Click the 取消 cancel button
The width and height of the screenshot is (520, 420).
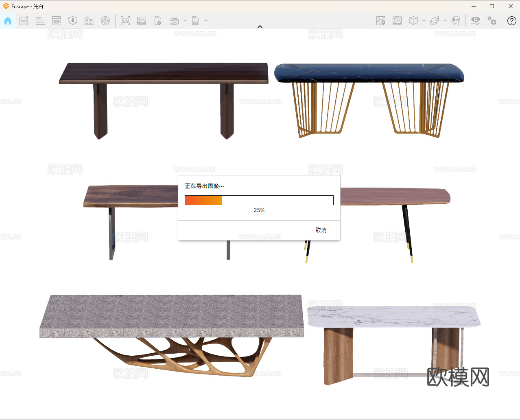coord(321,230)
